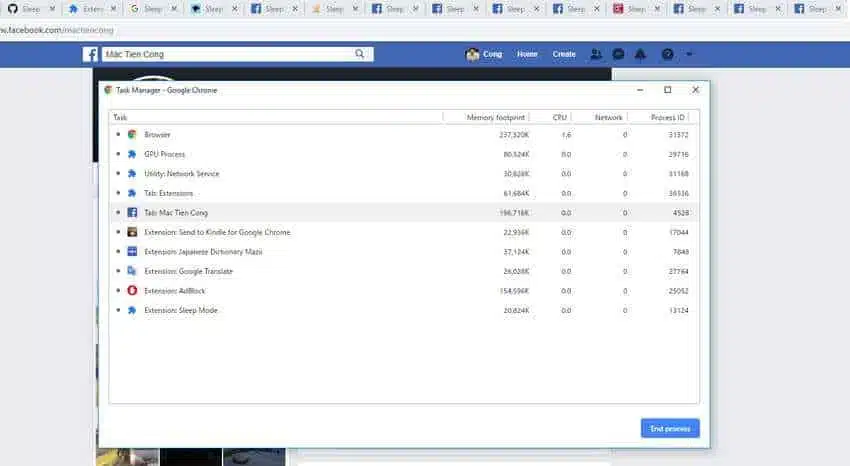Click the Facebook logo in the blue bar
This screenshot has width=850, height=466.
[x=91, y=54]
